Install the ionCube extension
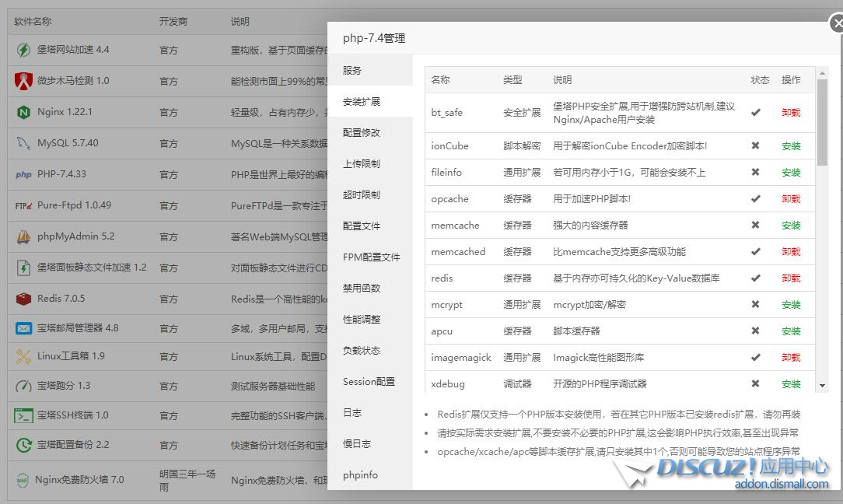843x504 pixels. [791, 145]
